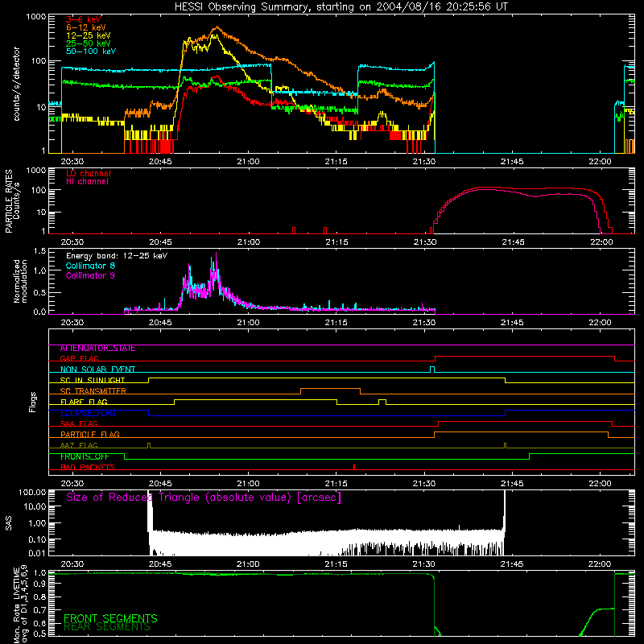Select the "NON_SOLAR_EVENT" flag label
The image size is (644, 644).
tap(97, 369)
